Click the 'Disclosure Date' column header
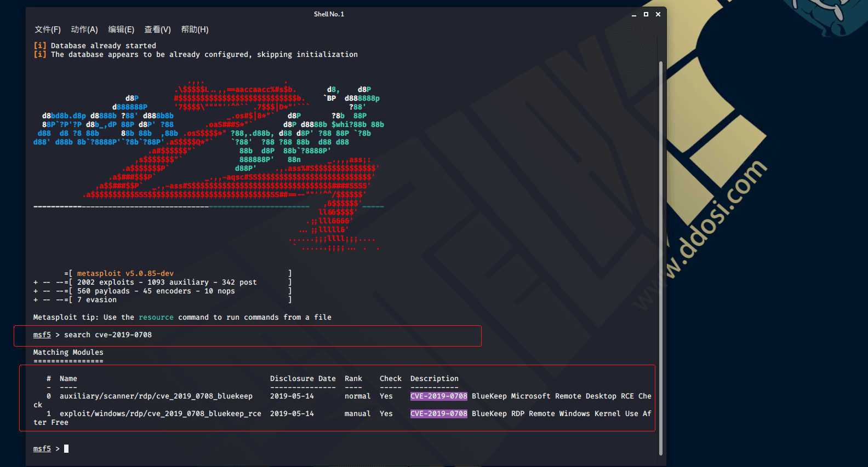 point(302,379)
